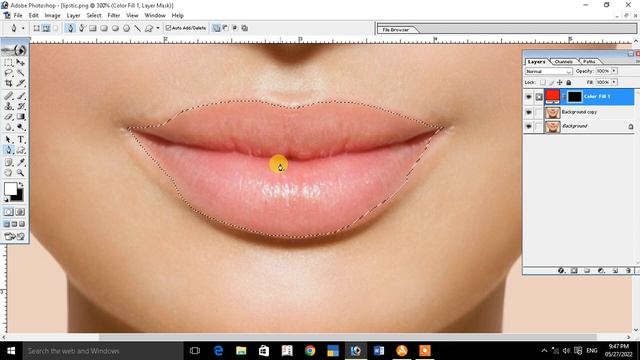Toggle Auto Add/Delete checkbox
640x360 pixels.
(x=168, y=28)
